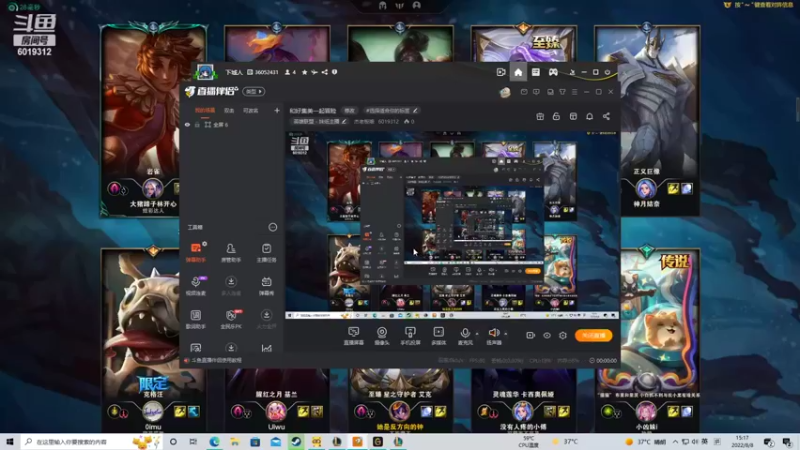Collapse the 工具箱 toolbox panel

click(x=273, y=227)
